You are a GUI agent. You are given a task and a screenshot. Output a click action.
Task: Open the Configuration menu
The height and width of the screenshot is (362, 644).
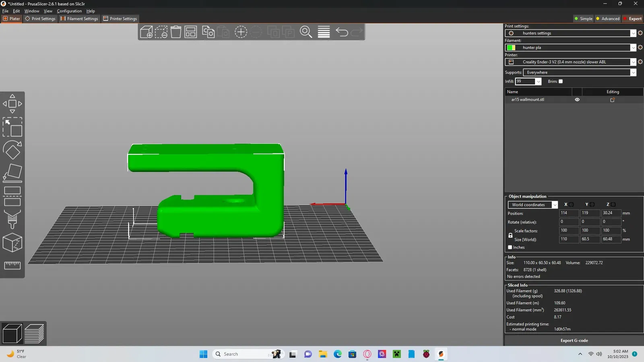[x=69, y=11]
